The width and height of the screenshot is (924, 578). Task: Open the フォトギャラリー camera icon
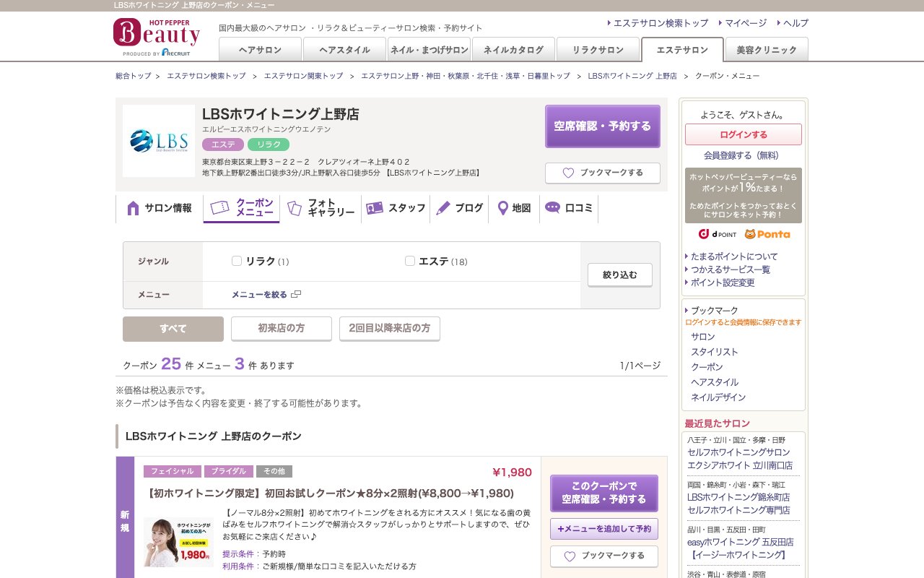pos(294,207)
